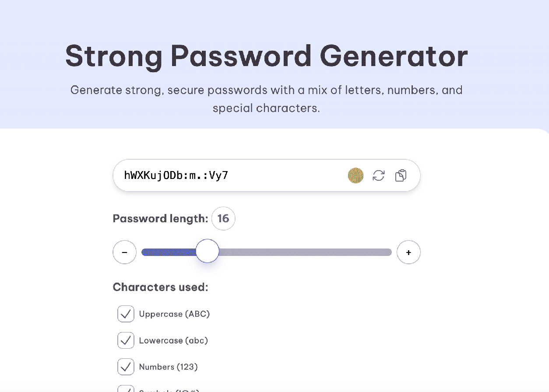Click the Numbers (123) label text
The image size is (549, 392).
(x=168, y=367)
